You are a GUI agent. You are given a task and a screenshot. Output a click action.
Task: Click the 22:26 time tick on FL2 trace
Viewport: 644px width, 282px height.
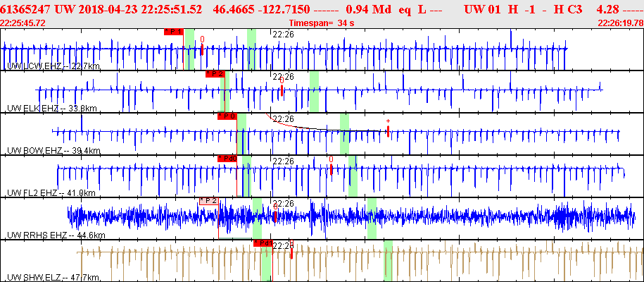[282, 161]
